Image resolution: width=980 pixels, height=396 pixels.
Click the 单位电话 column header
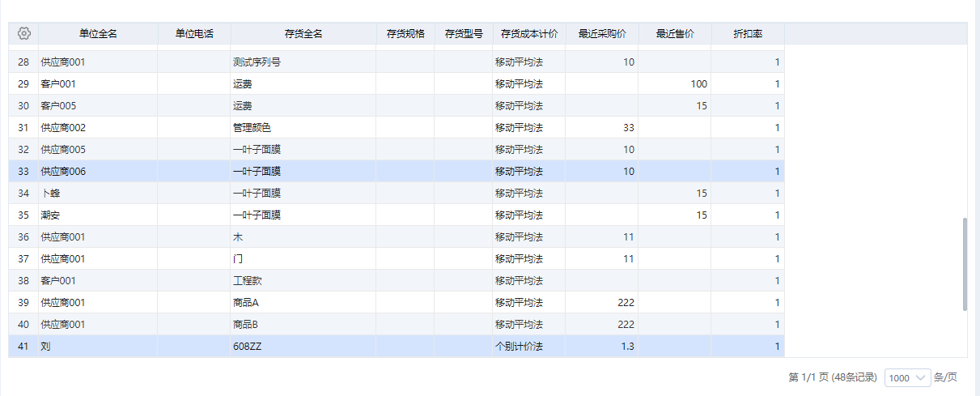[194, 34]
